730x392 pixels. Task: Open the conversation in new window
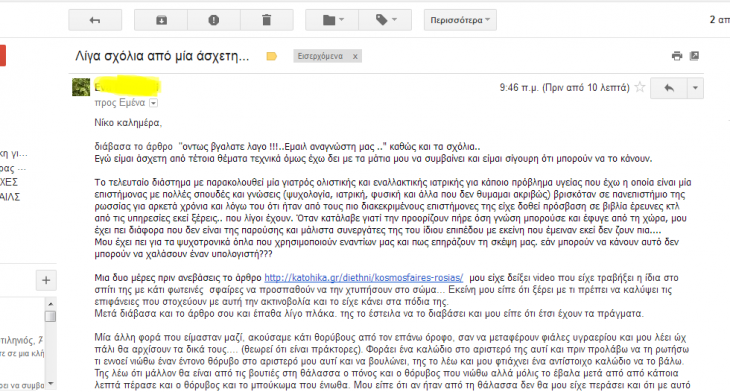coord(694,56)
